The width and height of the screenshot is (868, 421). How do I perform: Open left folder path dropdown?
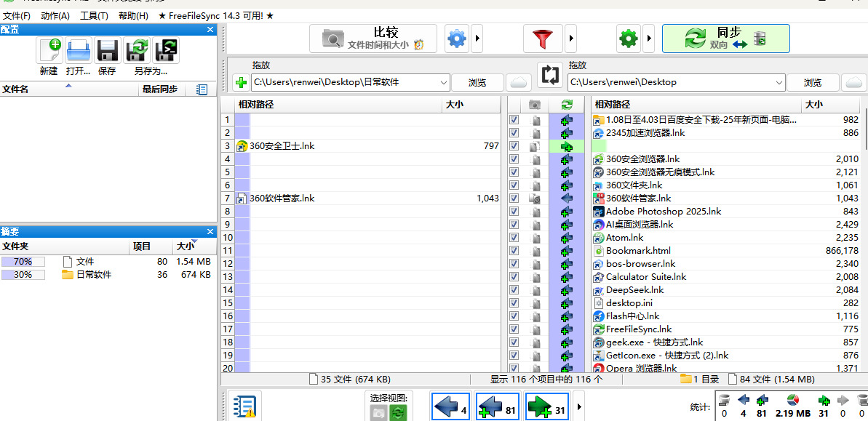point(443,82)
